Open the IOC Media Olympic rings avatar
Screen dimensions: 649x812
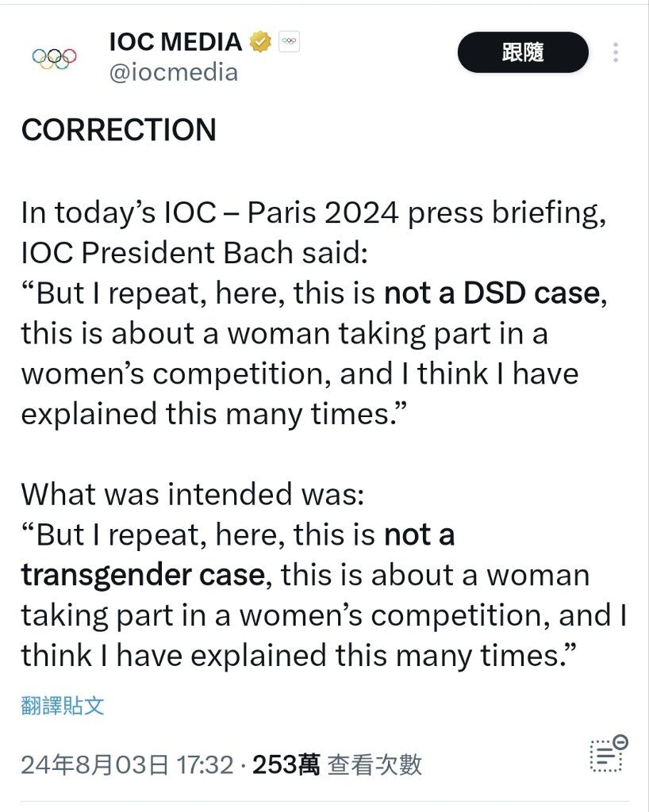click(x=55, y=58)
